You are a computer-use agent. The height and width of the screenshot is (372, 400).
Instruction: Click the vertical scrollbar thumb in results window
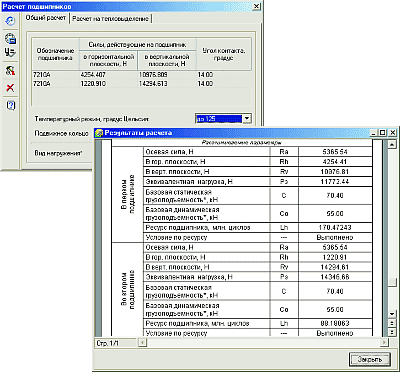[x=392, y=281]
